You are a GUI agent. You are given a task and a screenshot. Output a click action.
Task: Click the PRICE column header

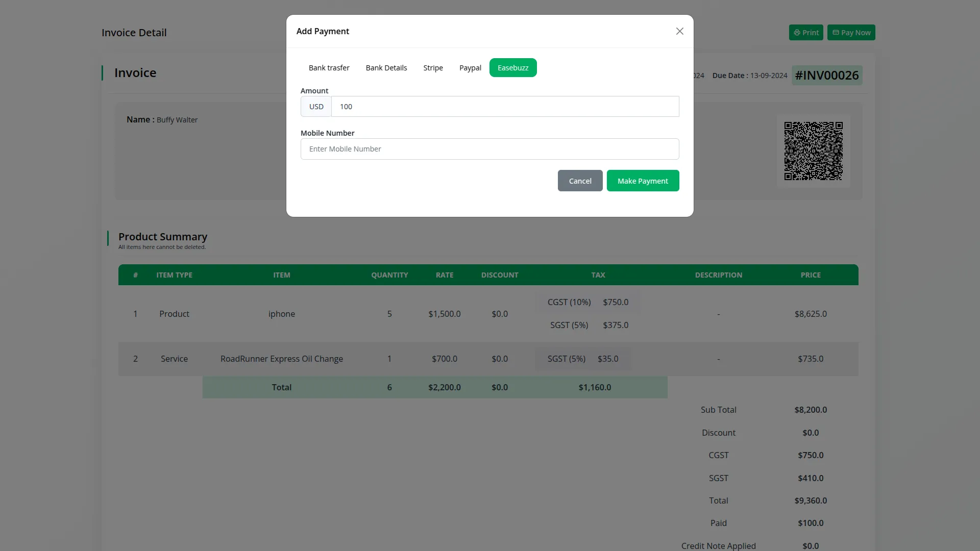(x=810, y=275)
